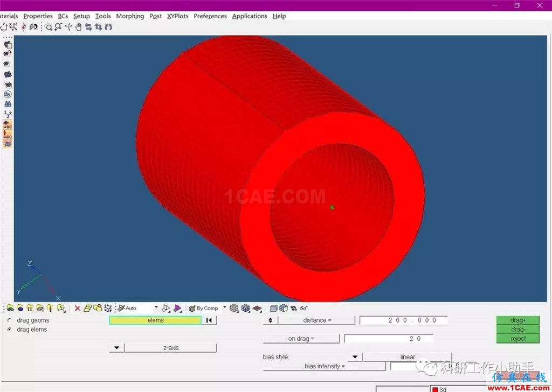Click the on drag value field 20
The image size is (552, 392).
389,339
